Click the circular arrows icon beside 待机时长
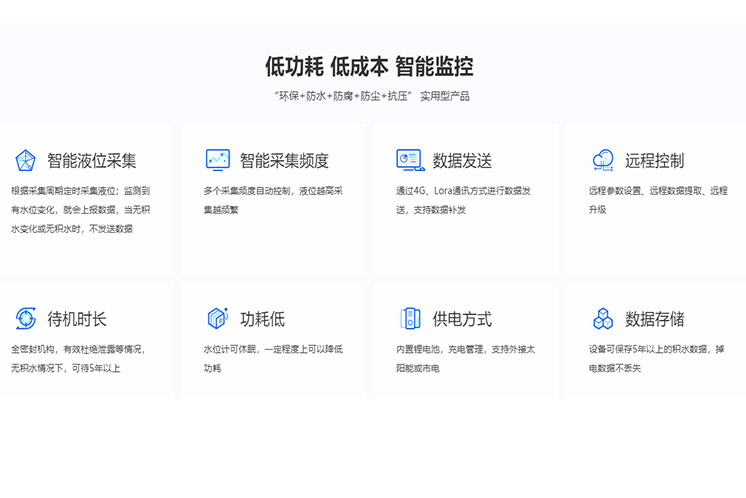 (x=25, y=319)
